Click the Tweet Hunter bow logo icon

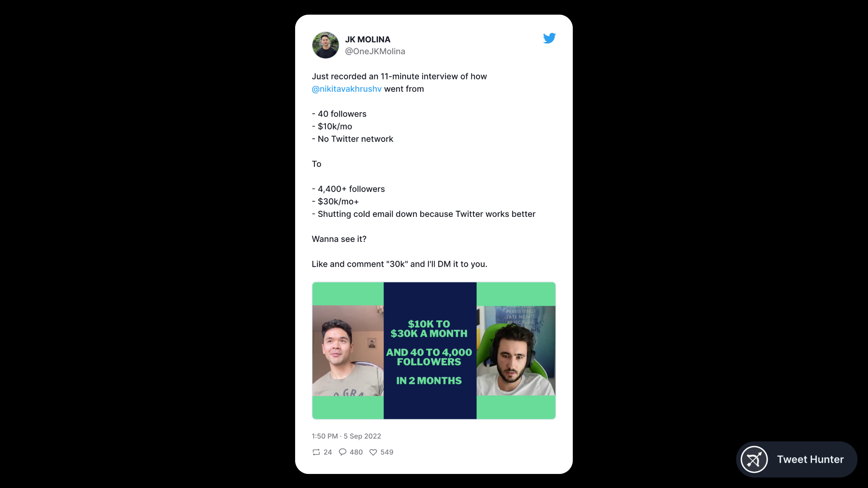(x=754, y=459)
